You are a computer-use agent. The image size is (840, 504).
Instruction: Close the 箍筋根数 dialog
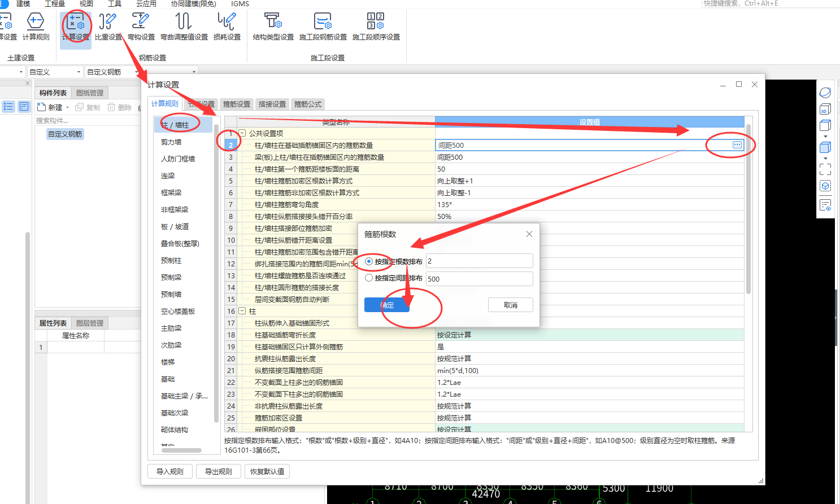[529, 234]
